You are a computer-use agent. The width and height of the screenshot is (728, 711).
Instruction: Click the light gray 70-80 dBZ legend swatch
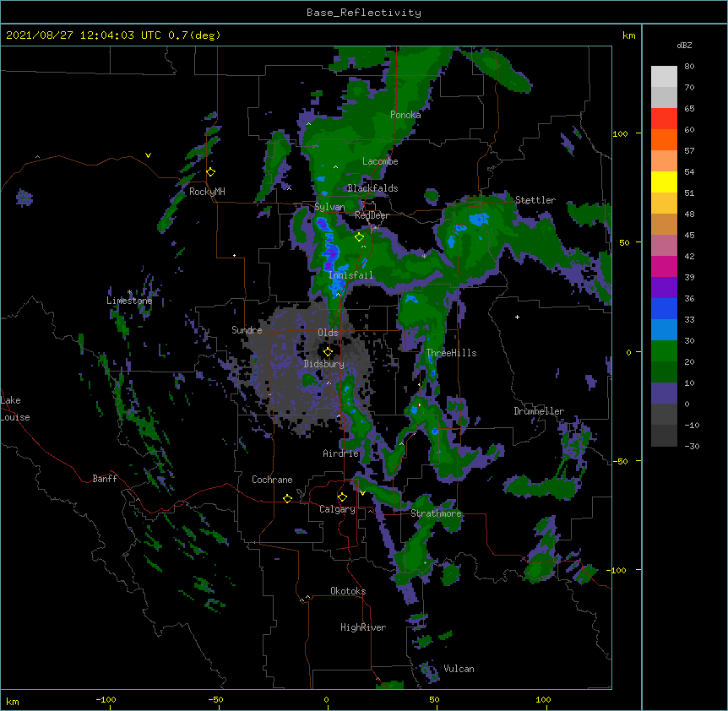(664, 77)
